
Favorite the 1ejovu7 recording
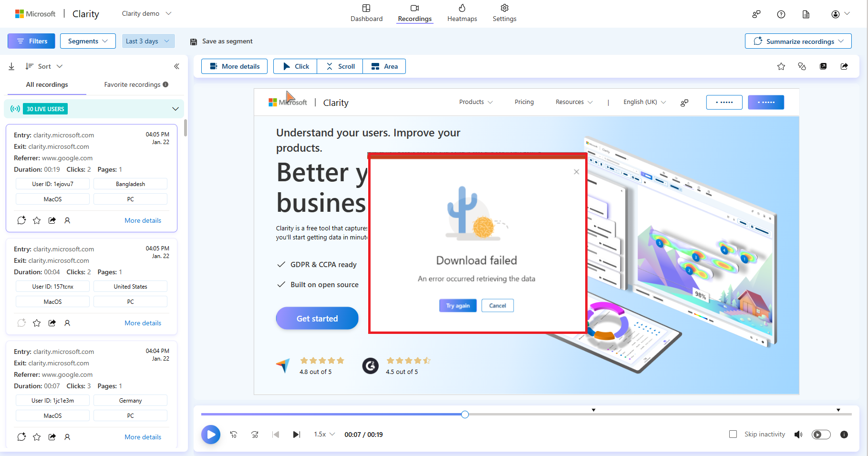[37, 220]
